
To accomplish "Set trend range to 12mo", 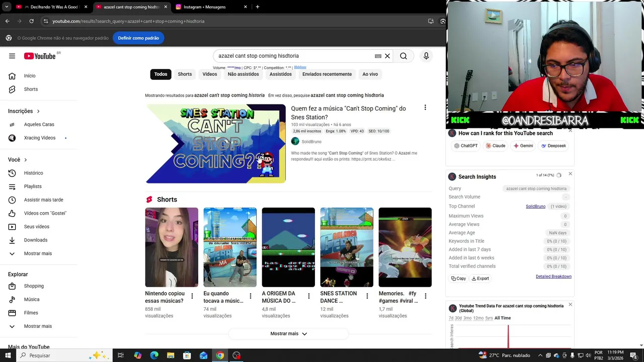I will [478, 318].
